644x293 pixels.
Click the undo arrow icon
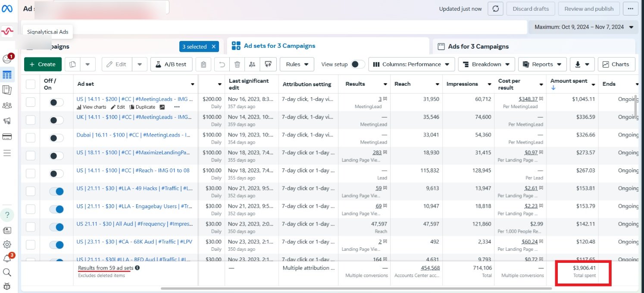tap(222, 64)
